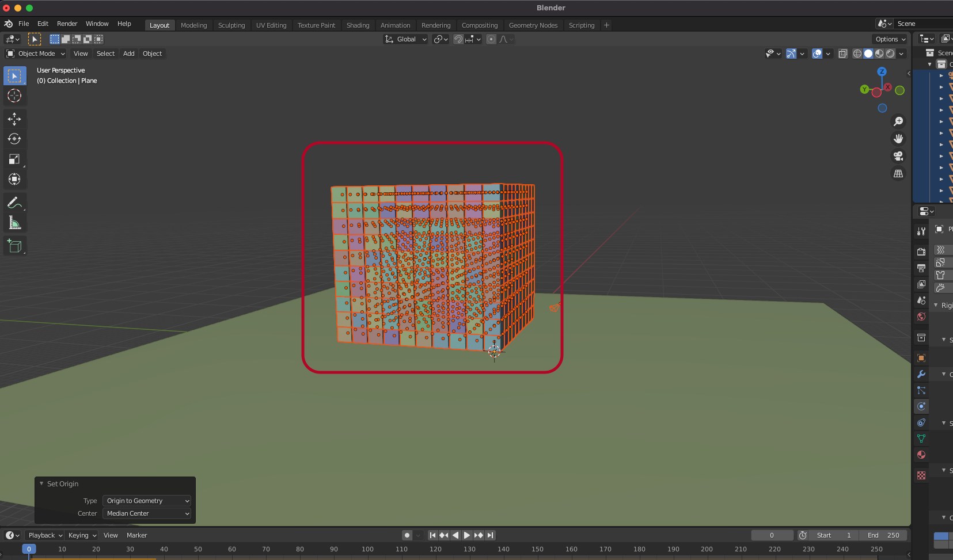Open Global transform orientation dropdown
The width and height of the screenshot is (953, 560).
click(x=405, y=39)
